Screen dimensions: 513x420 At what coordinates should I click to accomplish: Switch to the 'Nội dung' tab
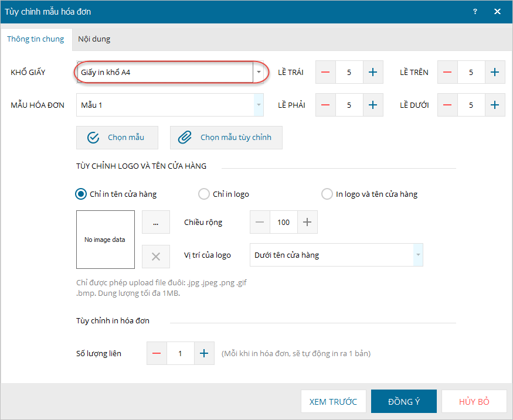94,39
